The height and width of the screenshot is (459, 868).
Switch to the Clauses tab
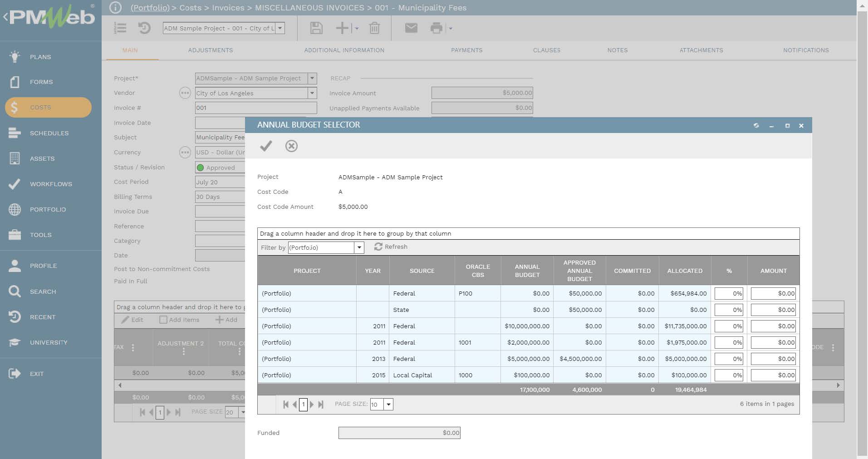tap(547, 50)
